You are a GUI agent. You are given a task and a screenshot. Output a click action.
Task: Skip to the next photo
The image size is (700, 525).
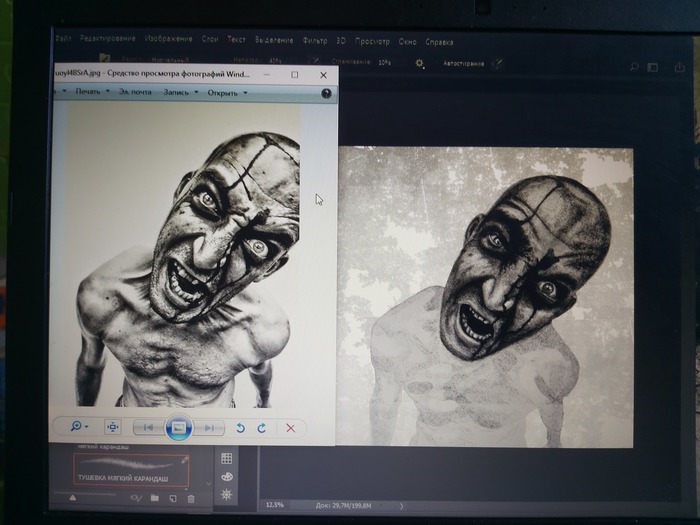click(x=208, y=427)
